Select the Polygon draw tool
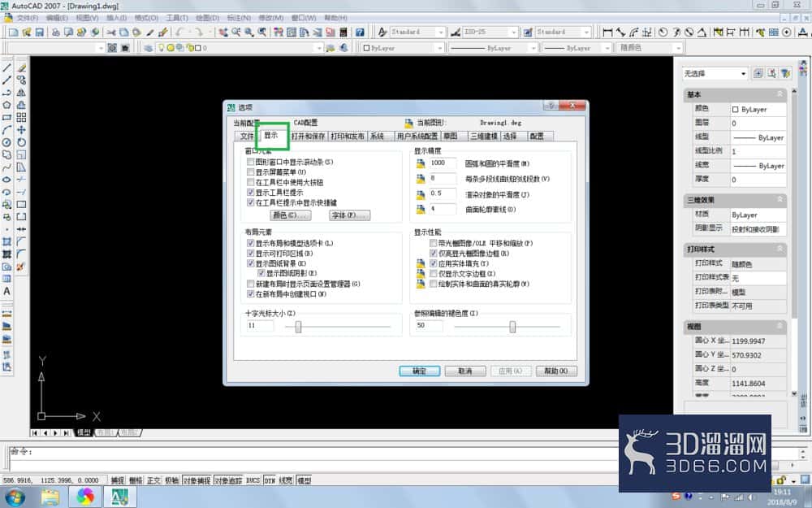Screen dimensions: 812x508 (x=6, y=105)
